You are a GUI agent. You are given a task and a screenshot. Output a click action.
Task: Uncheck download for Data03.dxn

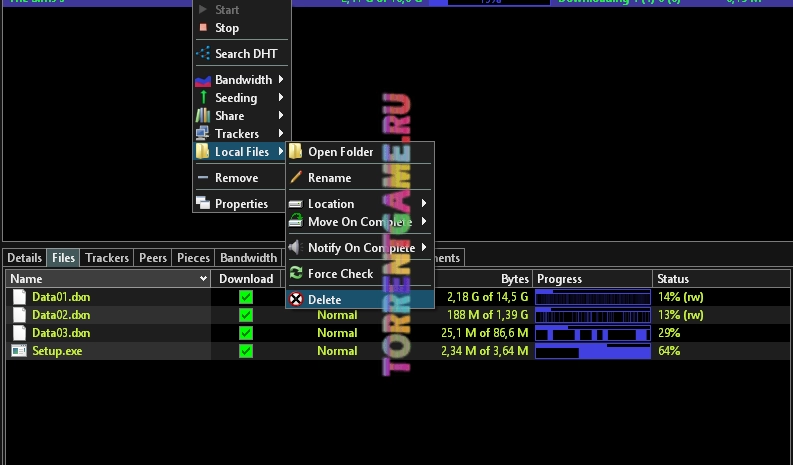coord(246,333)
